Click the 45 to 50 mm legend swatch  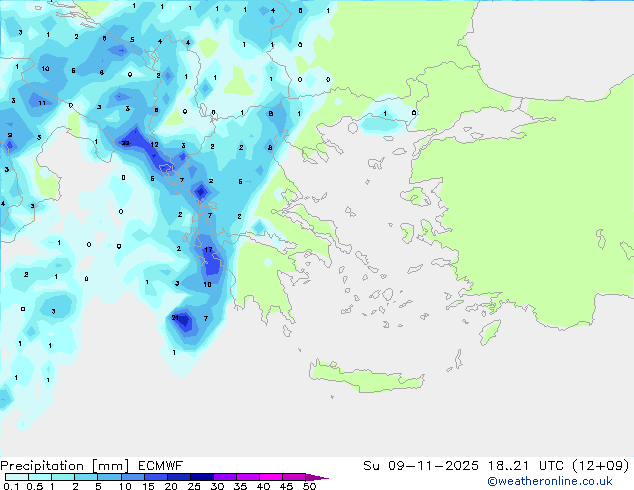294,477
